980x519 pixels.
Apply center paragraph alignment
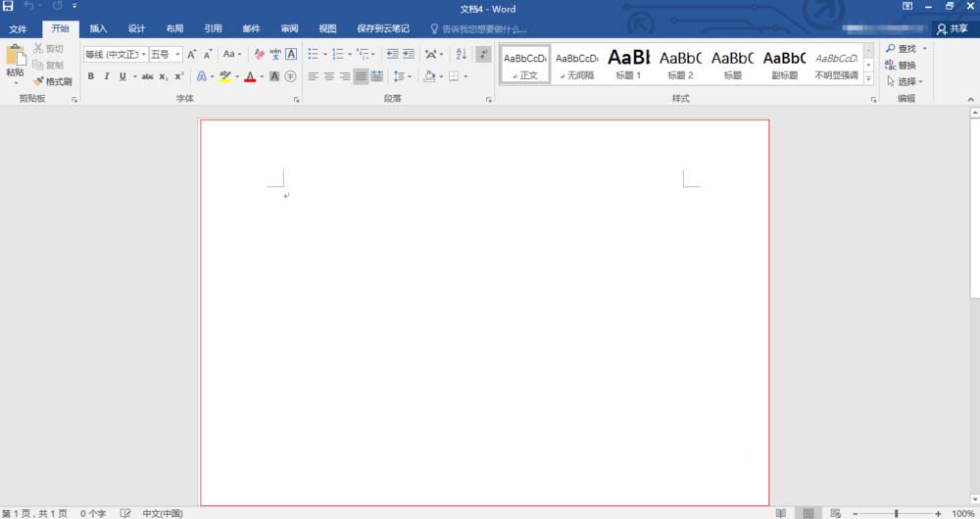[x=329, y=76]
